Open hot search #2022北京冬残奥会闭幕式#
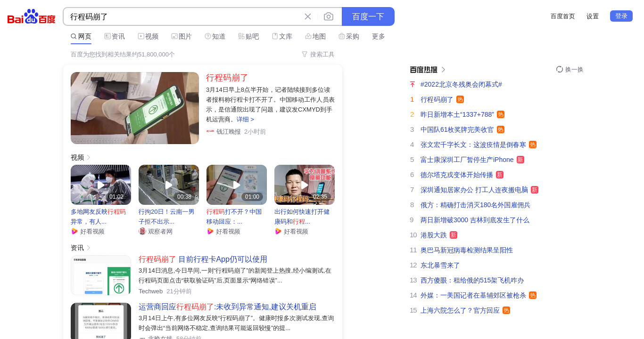The height and width of the screenshot is (339, 644). [x=461, y=84]
